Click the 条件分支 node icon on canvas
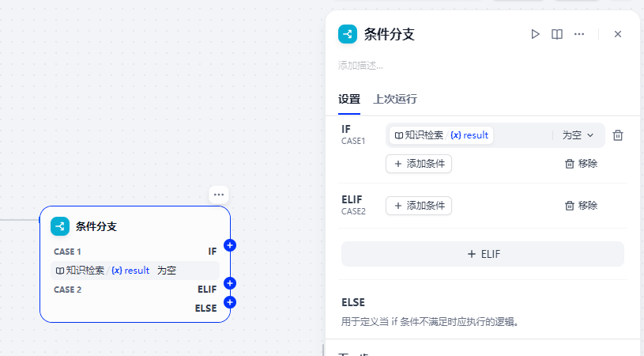644x356 pixels. (x=60, y=226)
